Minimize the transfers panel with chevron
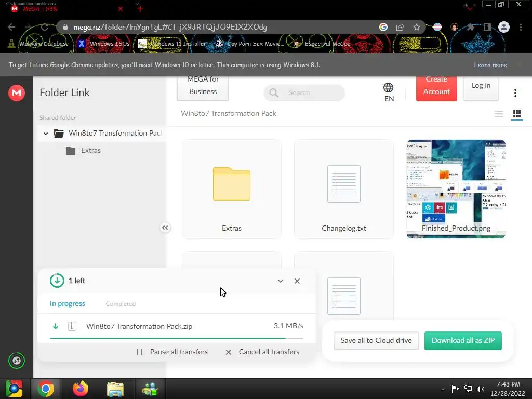 pos(280,281)
